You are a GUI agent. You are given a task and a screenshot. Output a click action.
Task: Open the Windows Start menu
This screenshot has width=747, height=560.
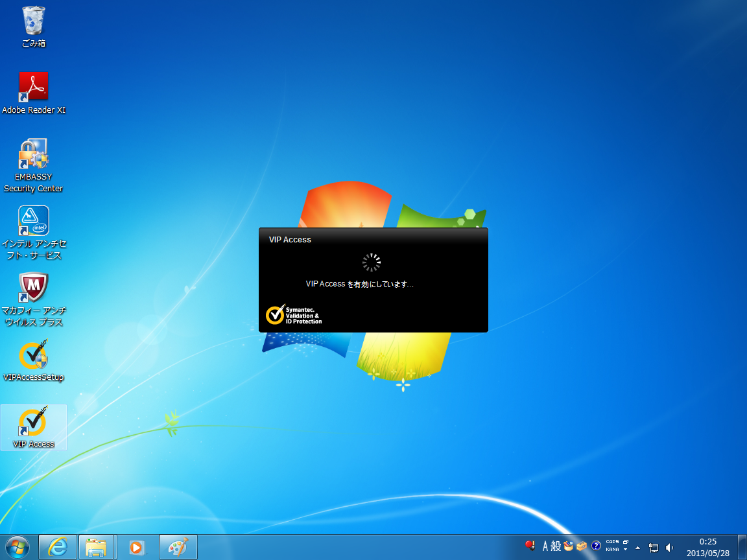[18, 547]
